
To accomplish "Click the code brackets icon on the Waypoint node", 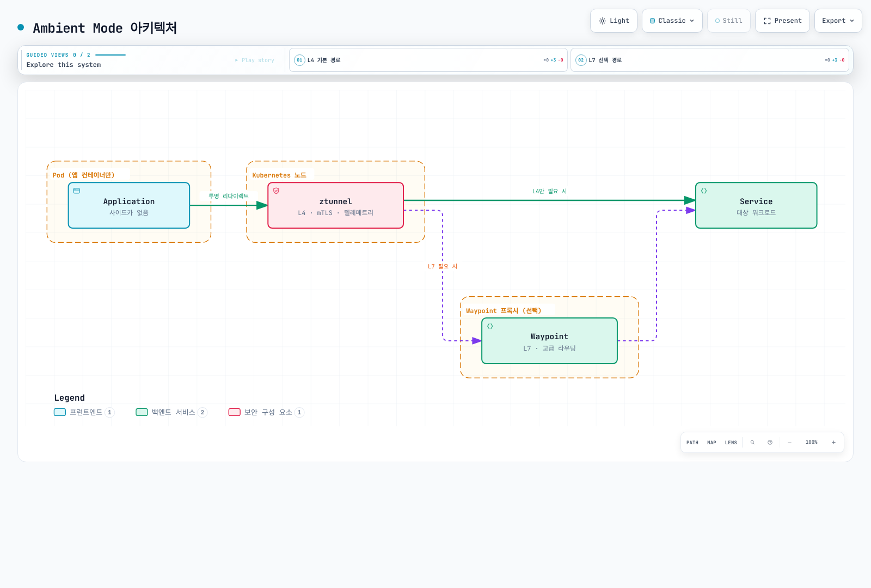I will [x=490, y=327].
